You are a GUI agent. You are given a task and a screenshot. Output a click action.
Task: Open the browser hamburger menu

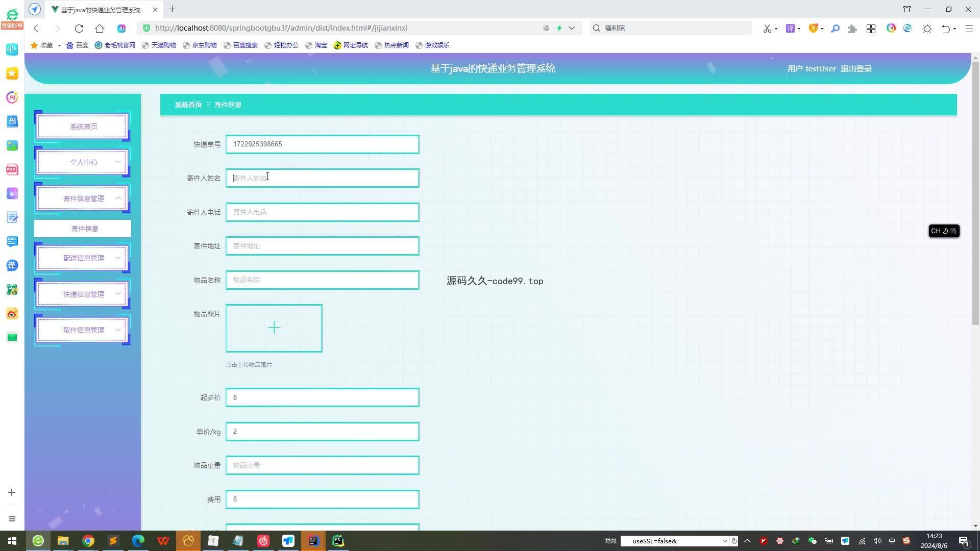(969, 29)
